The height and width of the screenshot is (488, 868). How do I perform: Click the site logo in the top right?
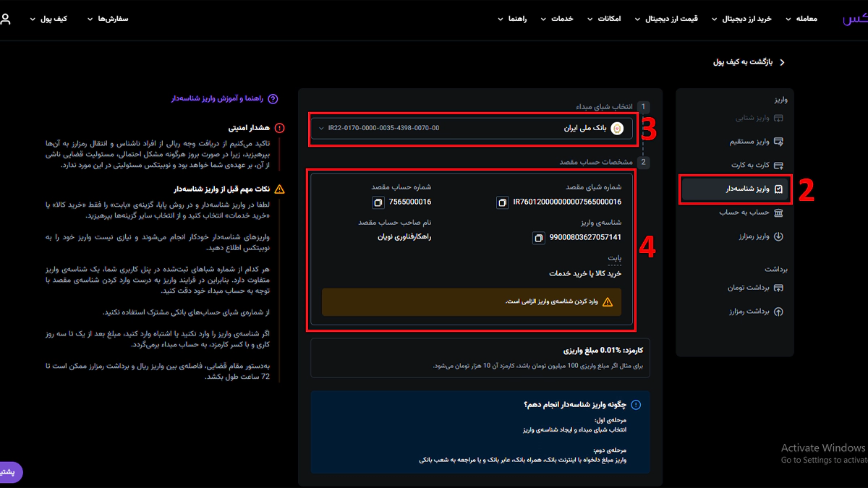click(855, 19)
